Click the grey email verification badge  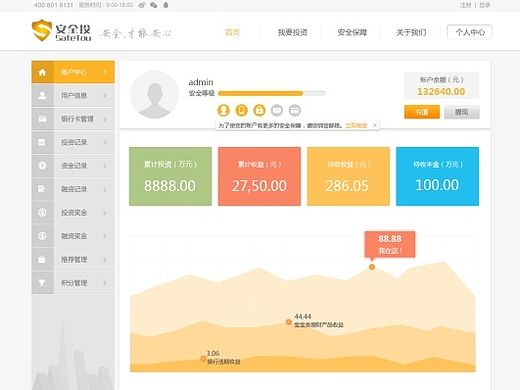(x=277, y=110)
